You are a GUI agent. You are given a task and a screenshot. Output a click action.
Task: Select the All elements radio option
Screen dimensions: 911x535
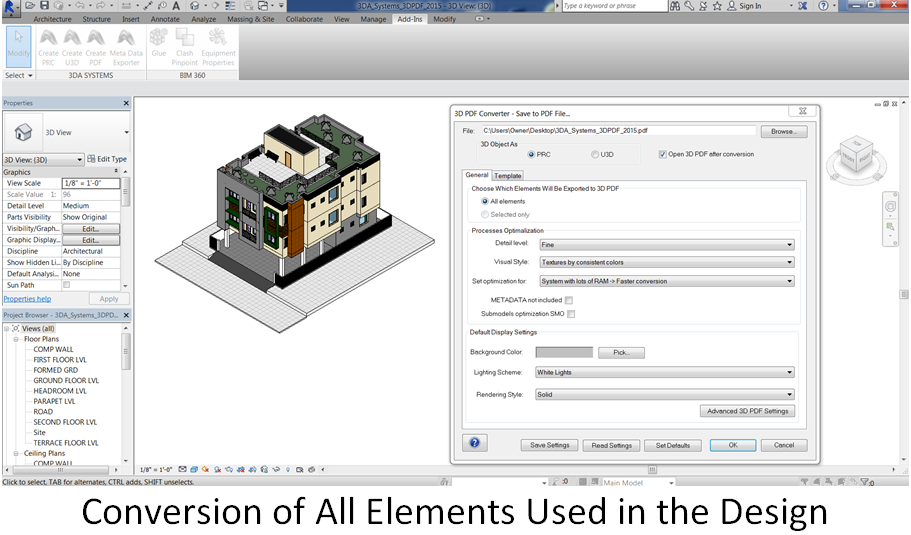pyautogui.click(x=485, y=202)
